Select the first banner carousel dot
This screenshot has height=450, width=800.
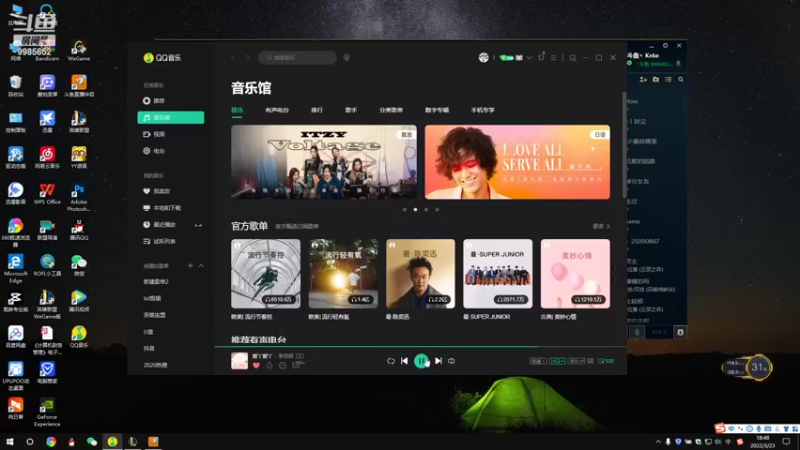[405, 210]
